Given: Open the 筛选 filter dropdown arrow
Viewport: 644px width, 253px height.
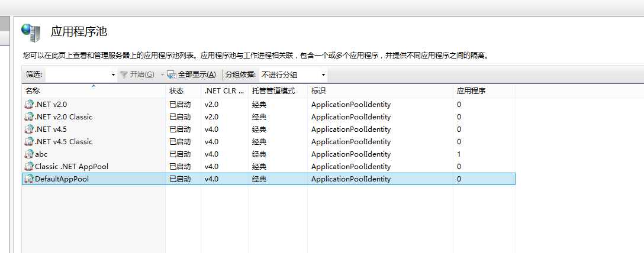Looking at the screenshot, I should tap(114, 75).
